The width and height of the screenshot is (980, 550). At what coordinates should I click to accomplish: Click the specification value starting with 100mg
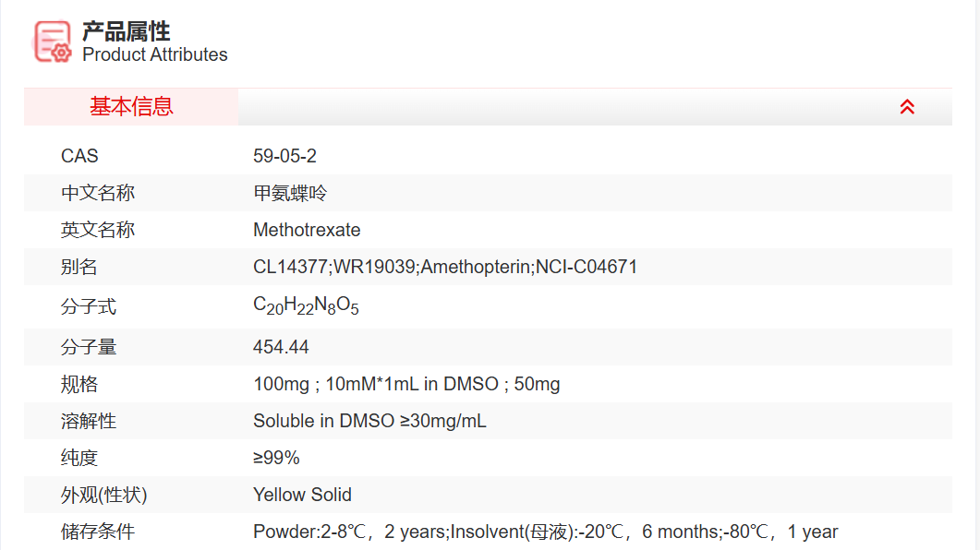406,384
